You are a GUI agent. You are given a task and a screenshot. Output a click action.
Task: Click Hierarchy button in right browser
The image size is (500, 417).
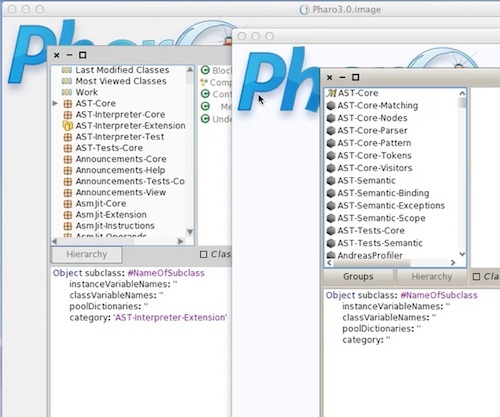click(x=431, y=277)
